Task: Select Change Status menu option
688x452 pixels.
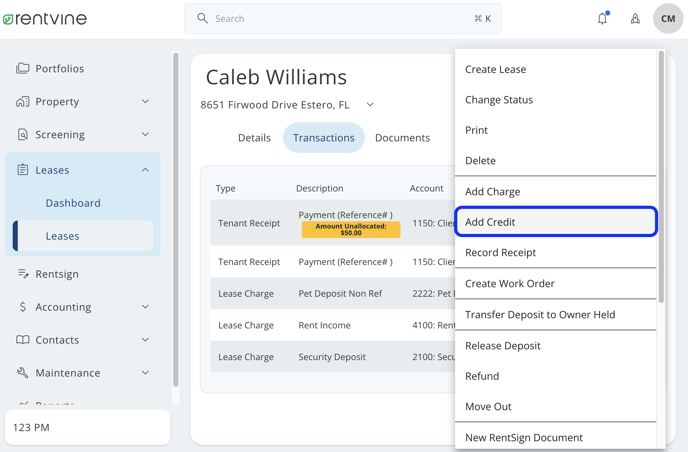Action: [555, 100]
